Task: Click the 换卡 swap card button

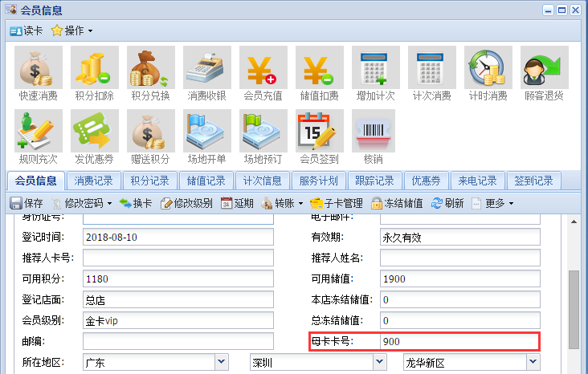Action: coord(136,203)
